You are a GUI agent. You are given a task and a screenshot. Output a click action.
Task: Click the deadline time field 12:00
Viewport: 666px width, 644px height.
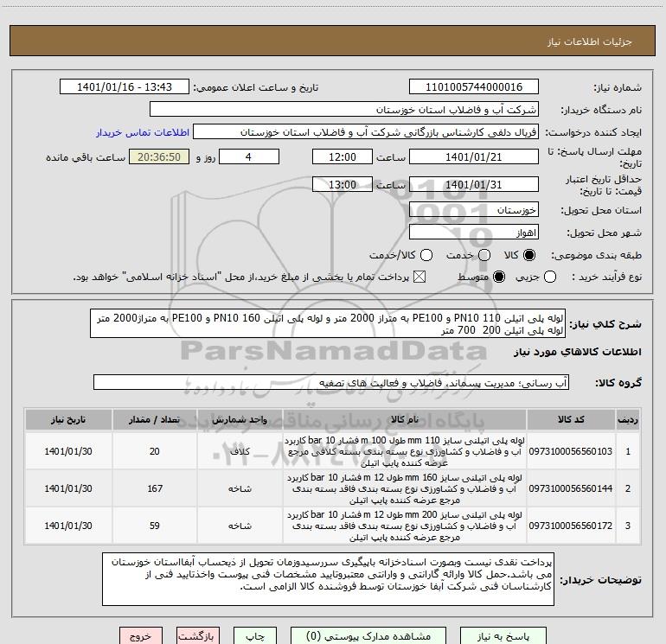click(343, 156)
